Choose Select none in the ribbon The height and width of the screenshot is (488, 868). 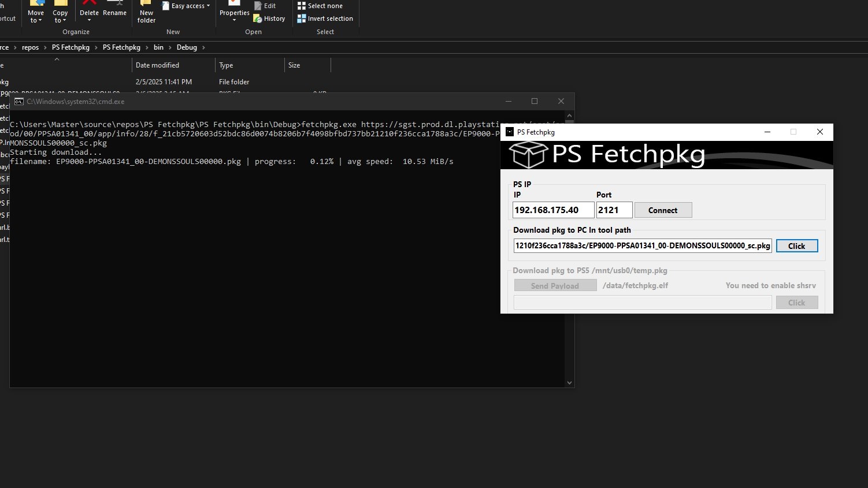point(320,6)
